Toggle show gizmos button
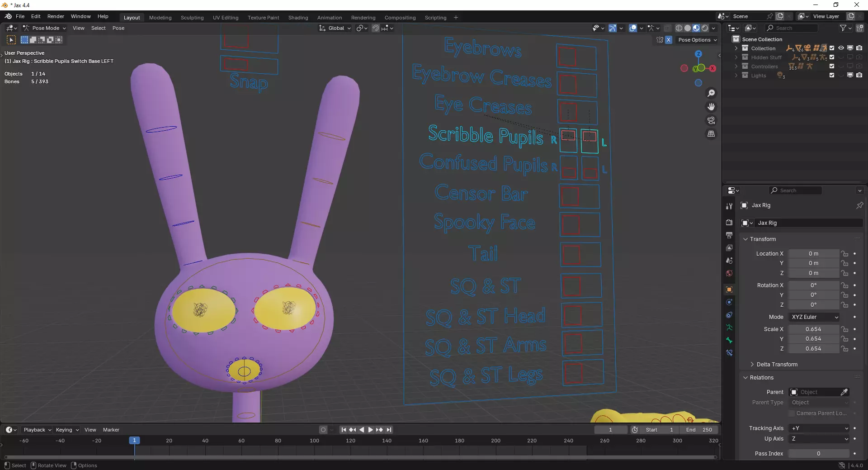 point(612,28)
